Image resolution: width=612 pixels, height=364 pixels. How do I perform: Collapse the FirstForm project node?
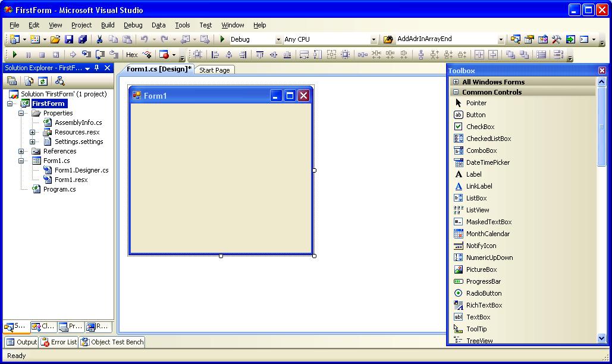pos(10,103)
